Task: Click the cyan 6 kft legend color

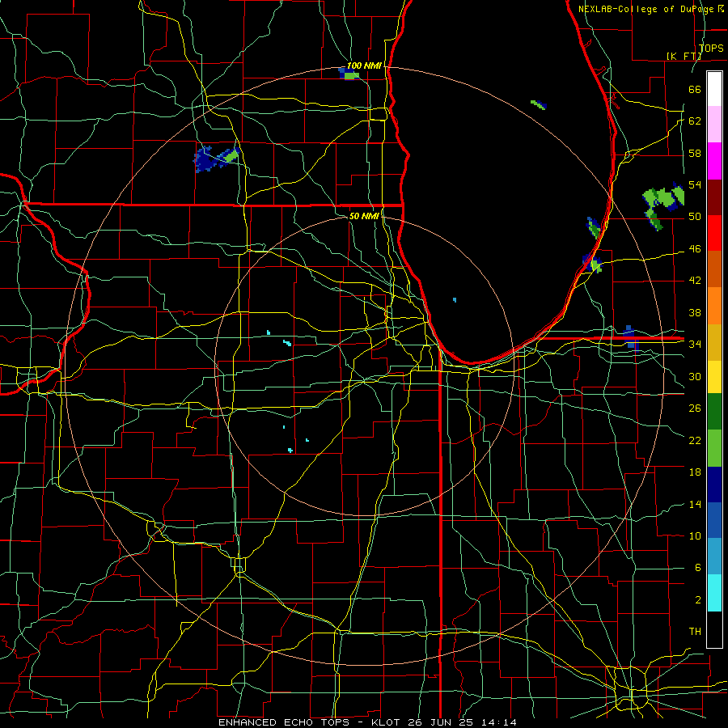Action: pyautogui.click(x=714, y=593)
